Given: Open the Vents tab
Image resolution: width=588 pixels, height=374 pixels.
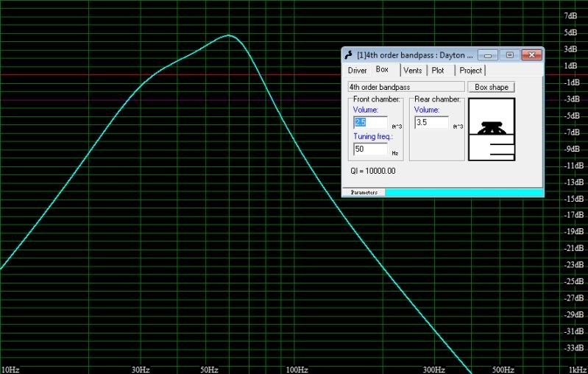Looking at the screenshot, I should point(413,70).
